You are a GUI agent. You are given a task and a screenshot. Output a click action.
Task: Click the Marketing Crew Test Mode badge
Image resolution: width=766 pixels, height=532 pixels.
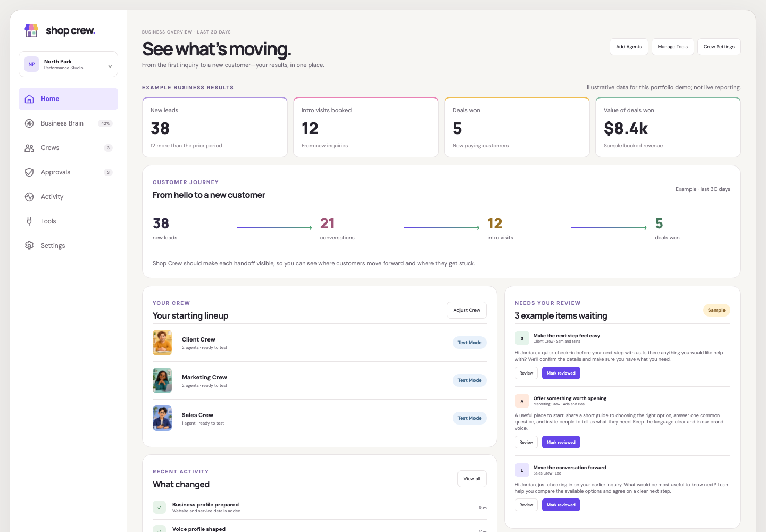pyautogui.click(x=470, y=380)
